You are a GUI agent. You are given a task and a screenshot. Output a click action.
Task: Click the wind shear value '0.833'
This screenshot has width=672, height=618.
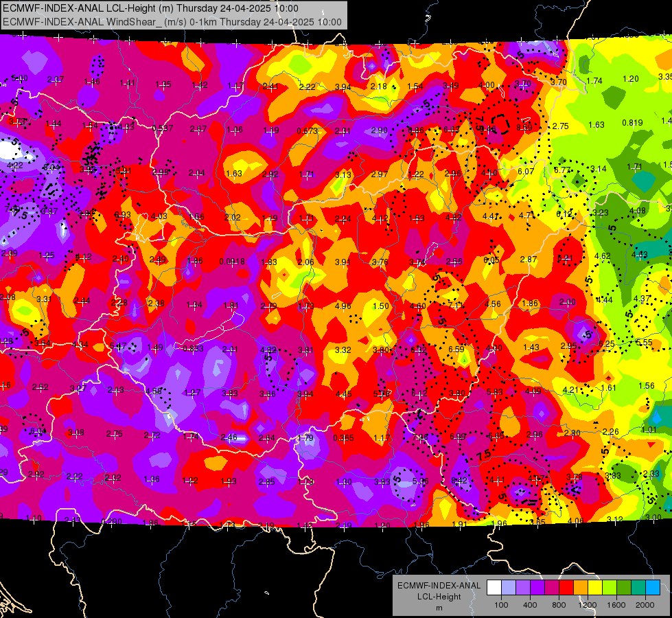(x=194, y=348)
